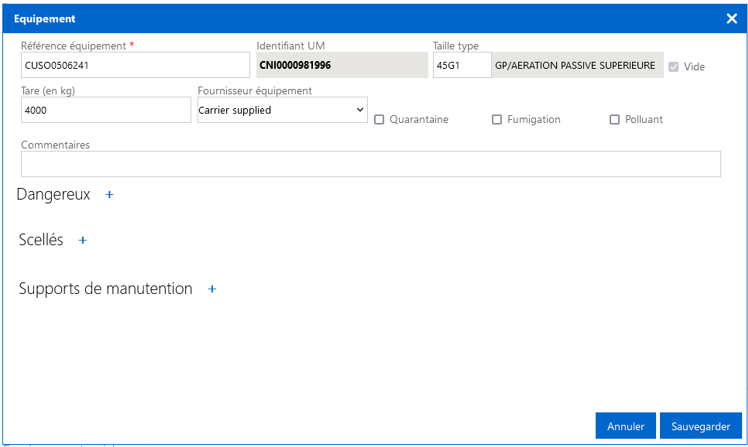Screen dimensions: 748x447
Task: Click into the Commentaires text field
Action: pyautogui.click(x=371, y=164)
